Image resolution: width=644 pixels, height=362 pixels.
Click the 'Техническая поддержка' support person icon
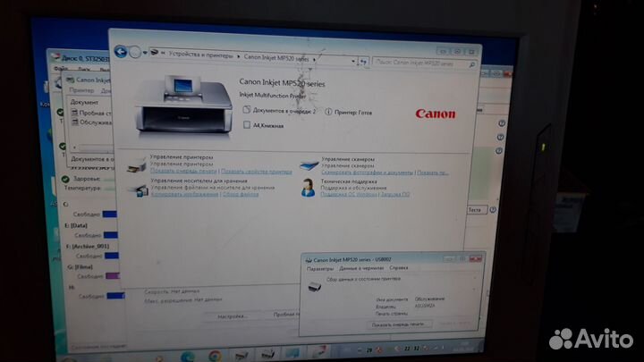[308, 188]
